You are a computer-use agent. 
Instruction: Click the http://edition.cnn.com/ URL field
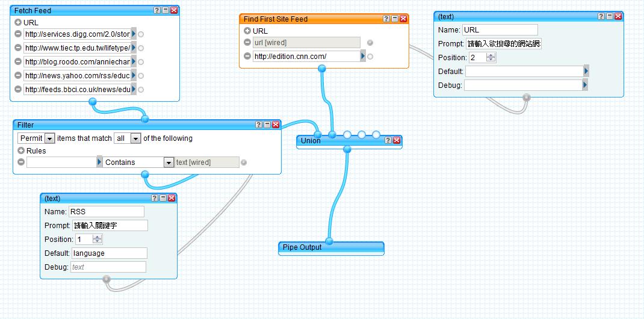(306, 57)
